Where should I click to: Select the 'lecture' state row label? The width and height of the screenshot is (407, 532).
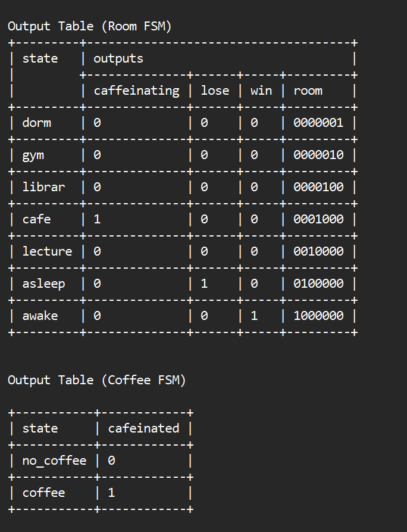tap(47, 251)
